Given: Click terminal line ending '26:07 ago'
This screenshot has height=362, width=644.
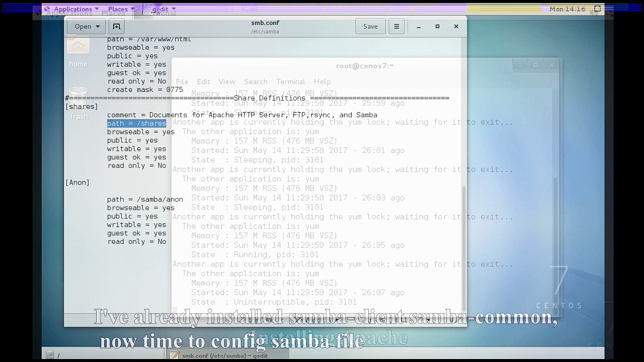Looking at the screenshot, I should [297, 293].
